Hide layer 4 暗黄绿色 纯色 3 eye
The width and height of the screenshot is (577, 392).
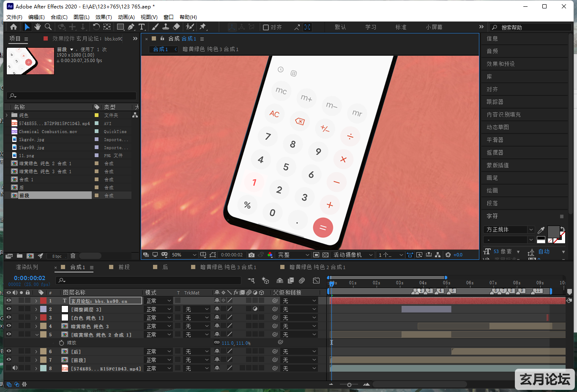pos(9,326)
